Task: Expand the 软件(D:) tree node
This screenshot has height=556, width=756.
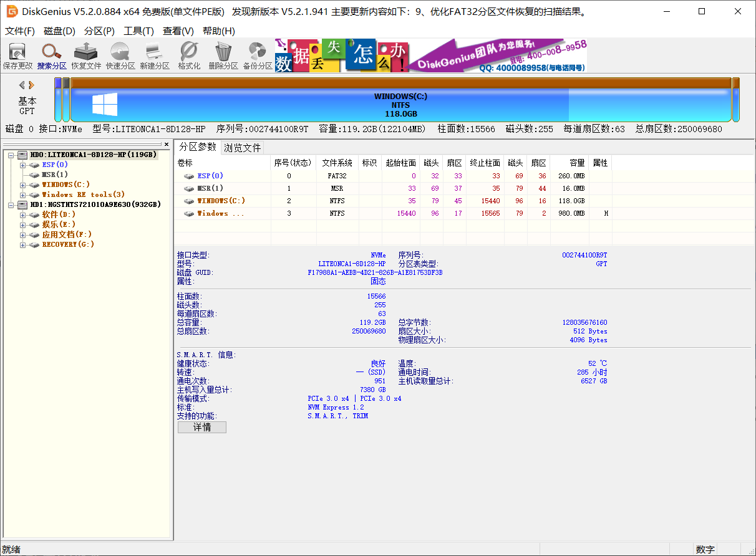Action: click(x=23, y=214)
